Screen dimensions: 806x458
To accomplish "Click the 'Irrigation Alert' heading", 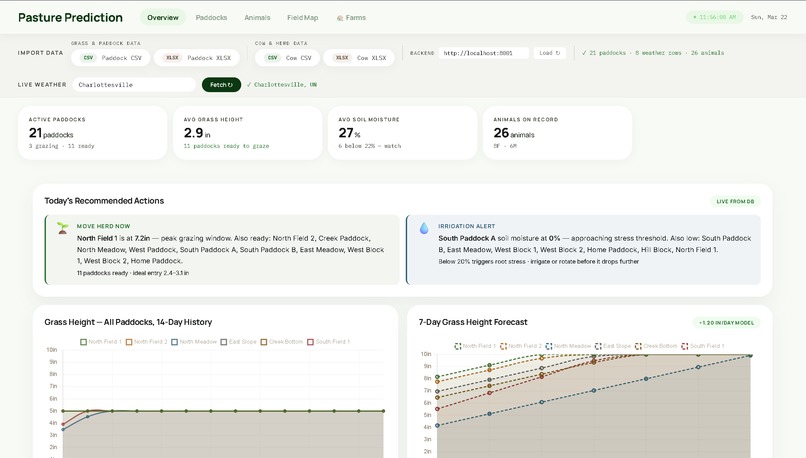I will (x=467, y=226).
